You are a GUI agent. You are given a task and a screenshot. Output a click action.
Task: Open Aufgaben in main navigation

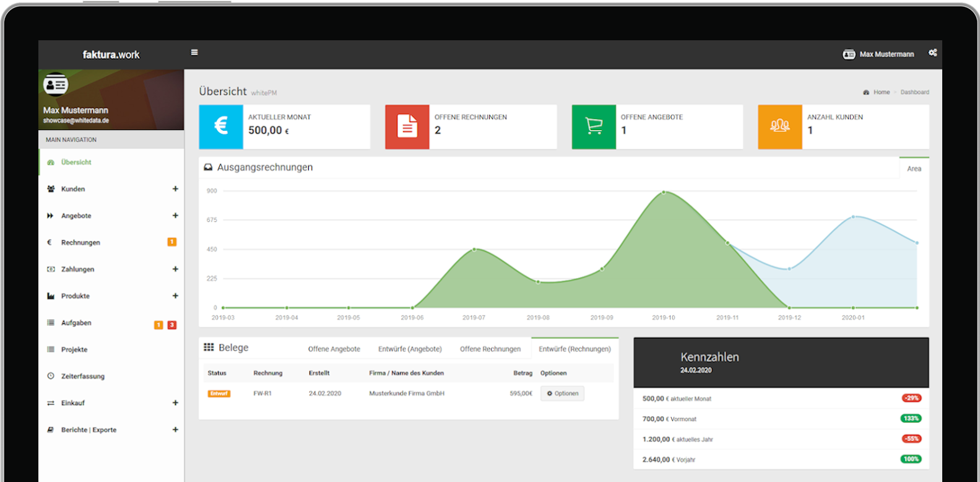point(111,323)
